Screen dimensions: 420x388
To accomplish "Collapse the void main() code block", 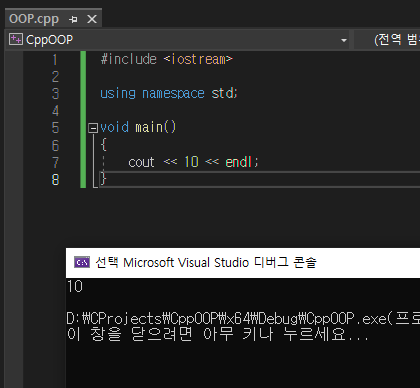I will [93, 128].
